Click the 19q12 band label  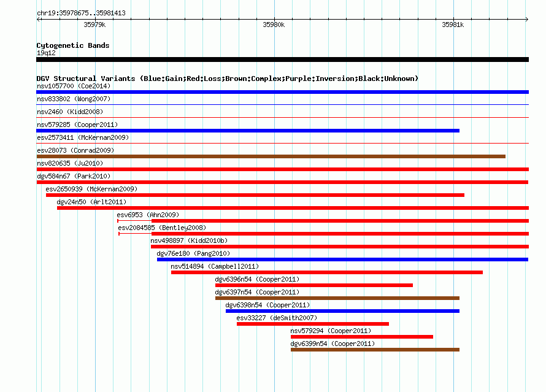point(46,53)
